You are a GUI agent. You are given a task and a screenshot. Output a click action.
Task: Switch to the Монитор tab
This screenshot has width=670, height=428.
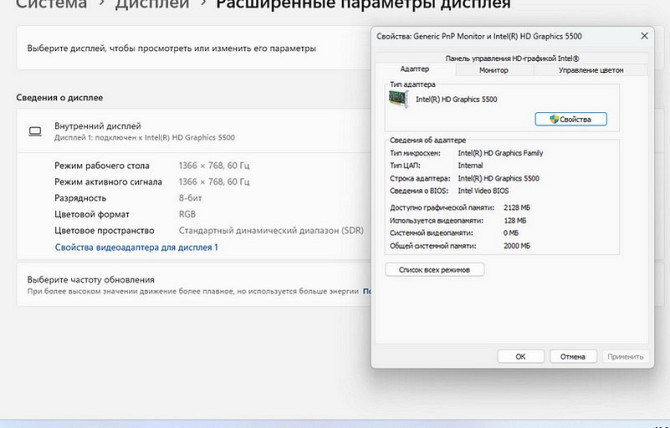tap(494, 70)
